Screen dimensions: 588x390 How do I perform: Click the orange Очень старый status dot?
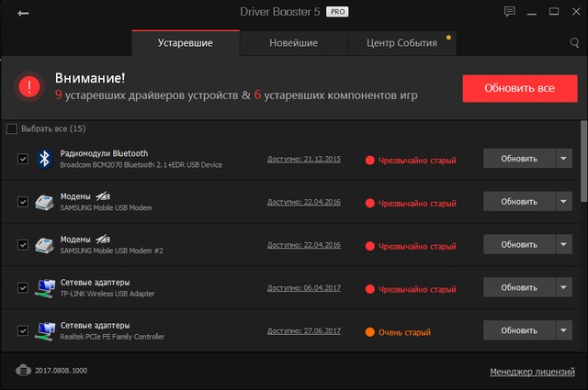369,332
